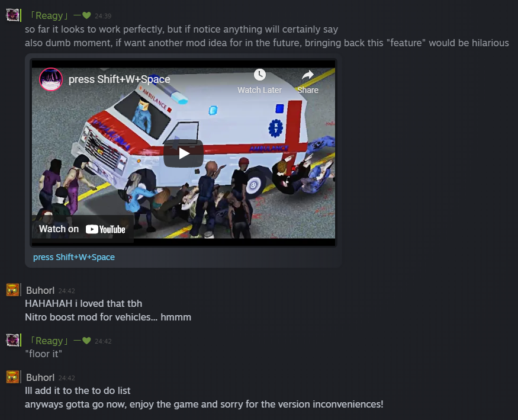
Task: Click the Reagy username above floor it
Action: click(x=49, y=341)
